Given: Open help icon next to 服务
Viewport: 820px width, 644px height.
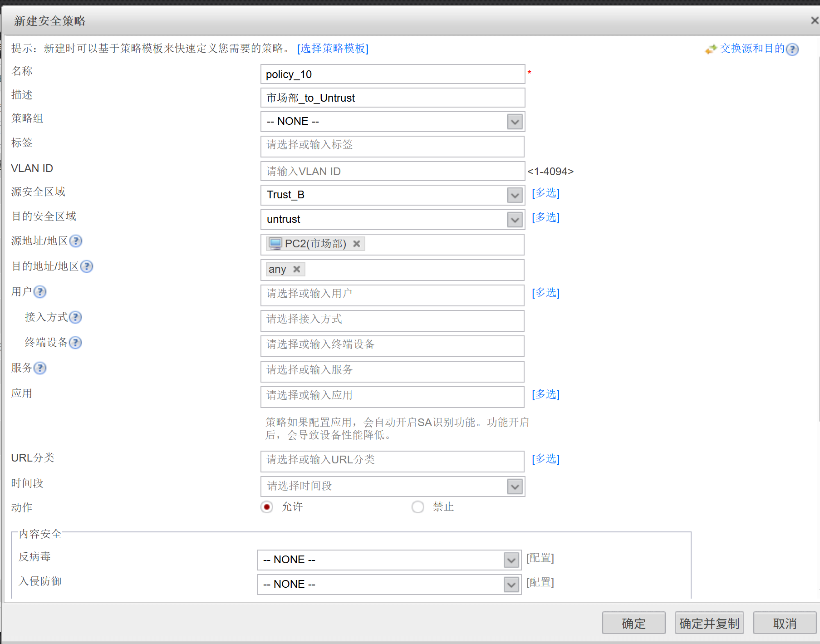Looking at the screenshot, I should tap(40, 368).
